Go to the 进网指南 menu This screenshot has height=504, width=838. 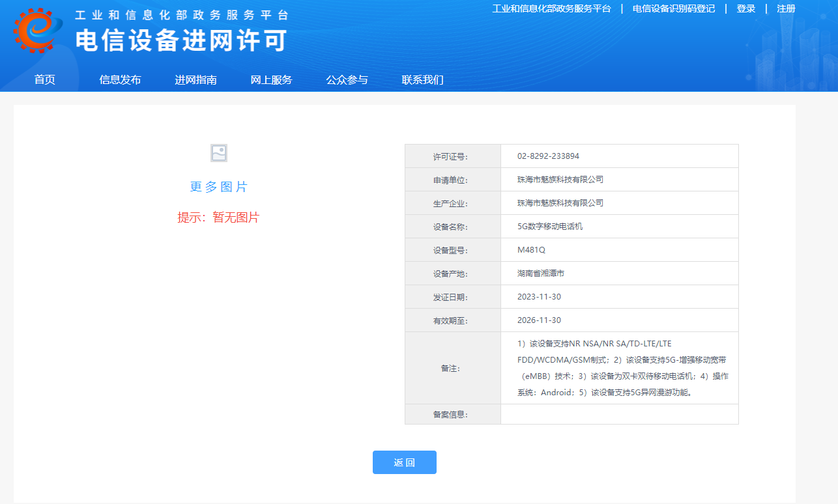(x=195, y=80)
